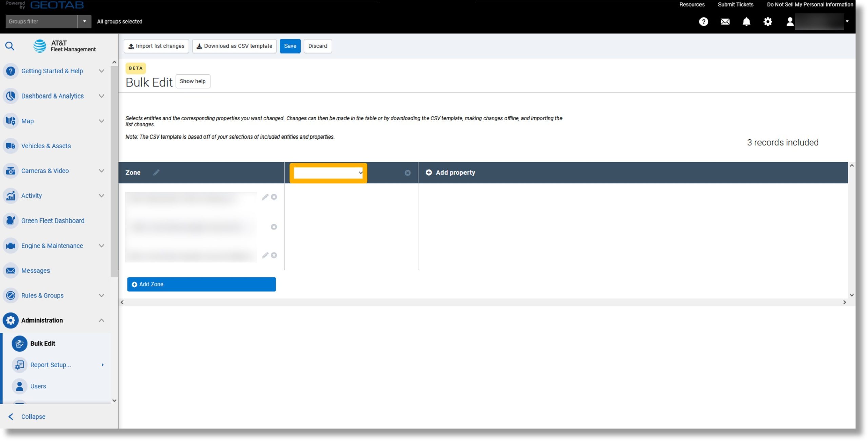Click the Groups filter input field
This screenshot has height=441, width=868.
(x=41, y=21)
